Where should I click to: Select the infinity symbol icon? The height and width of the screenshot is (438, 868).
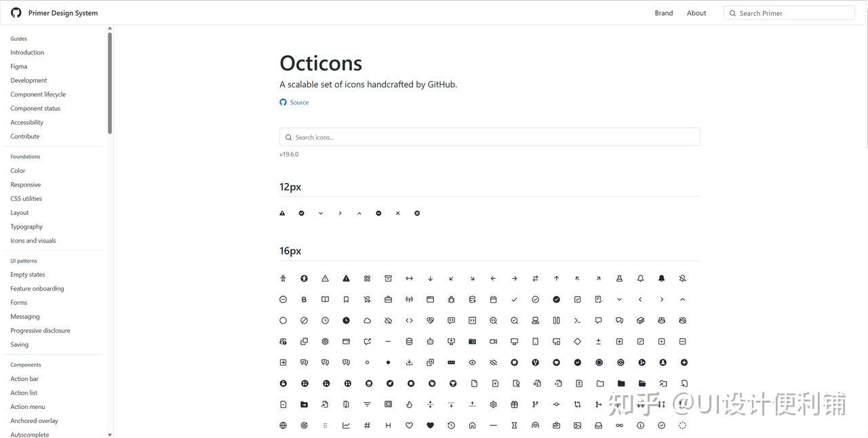[619, 426]
